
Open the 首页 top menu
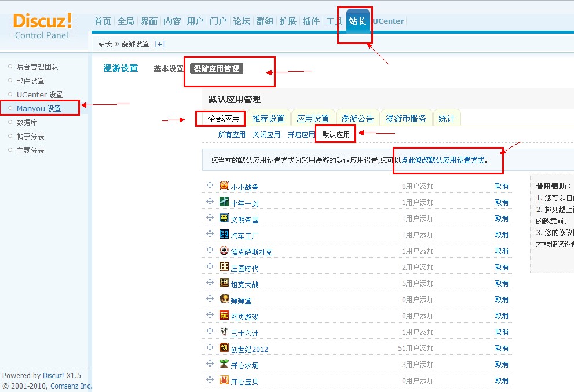(103, 21)
